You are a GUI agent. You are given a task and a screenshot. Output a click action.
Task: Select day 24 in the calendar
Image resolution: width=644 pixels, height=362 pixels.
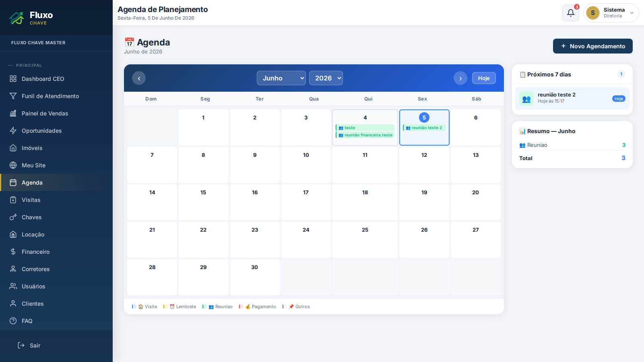306,240
